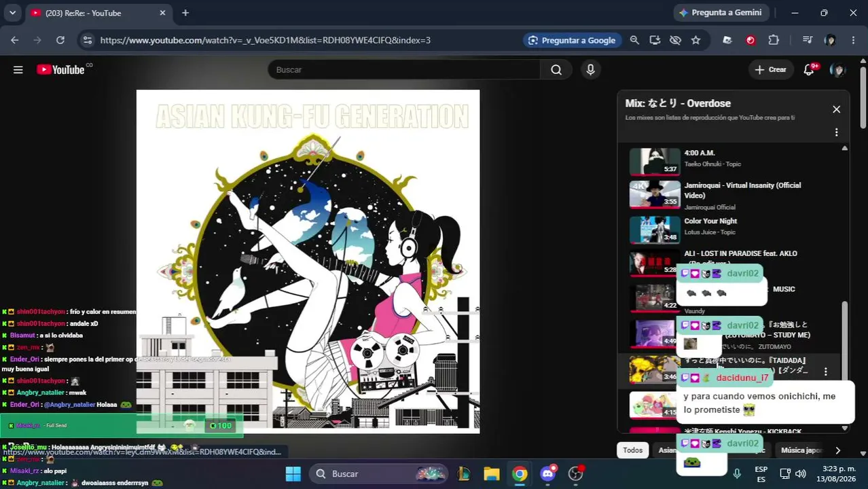Open the Extensions puzzle icon
868x489 pixels.
[774, 40]
